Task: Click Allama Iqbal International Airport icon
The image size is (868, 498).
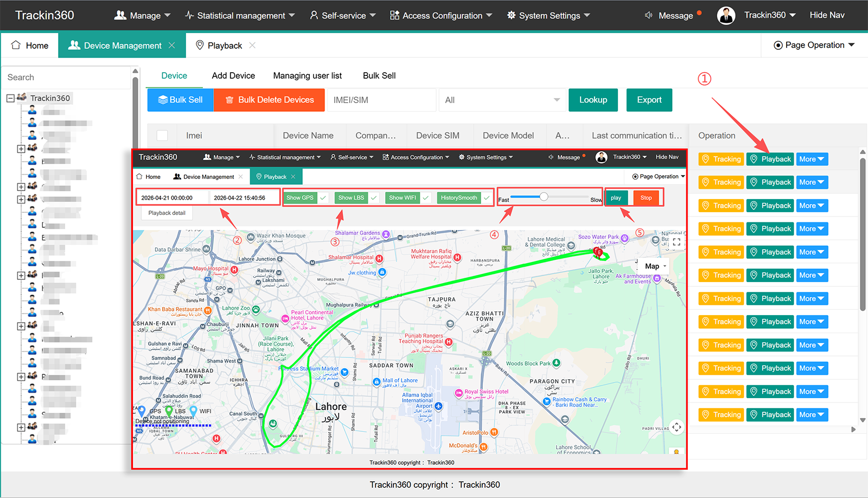Action: [x=438, y=406]
